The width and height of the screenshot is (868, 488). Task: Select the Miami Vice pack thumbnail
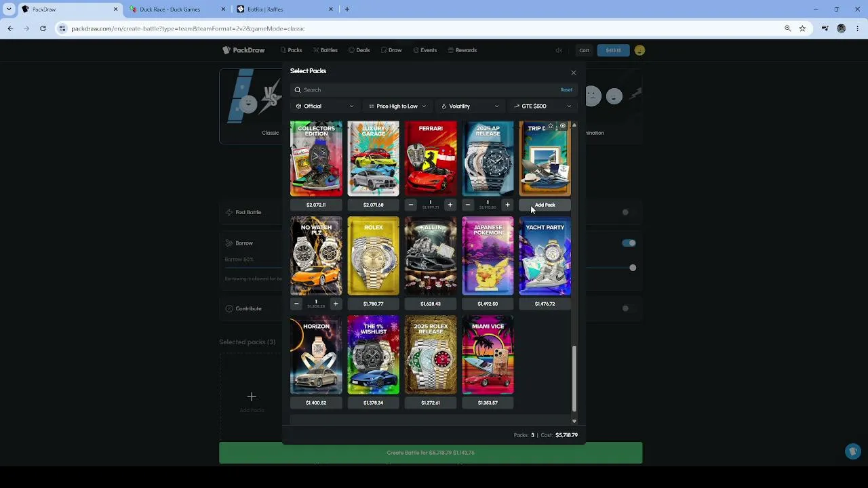pos(488,355)
